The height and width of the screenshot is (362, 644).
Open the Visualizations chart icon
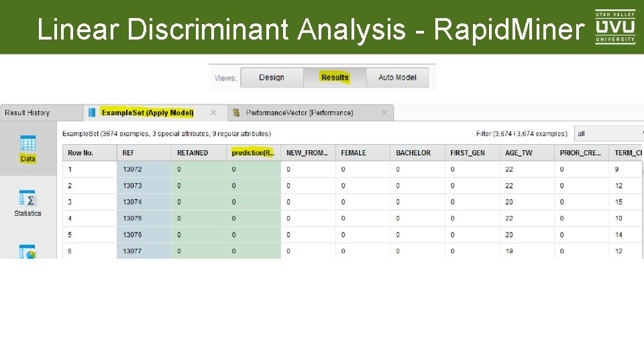click(x=27, y=251)
